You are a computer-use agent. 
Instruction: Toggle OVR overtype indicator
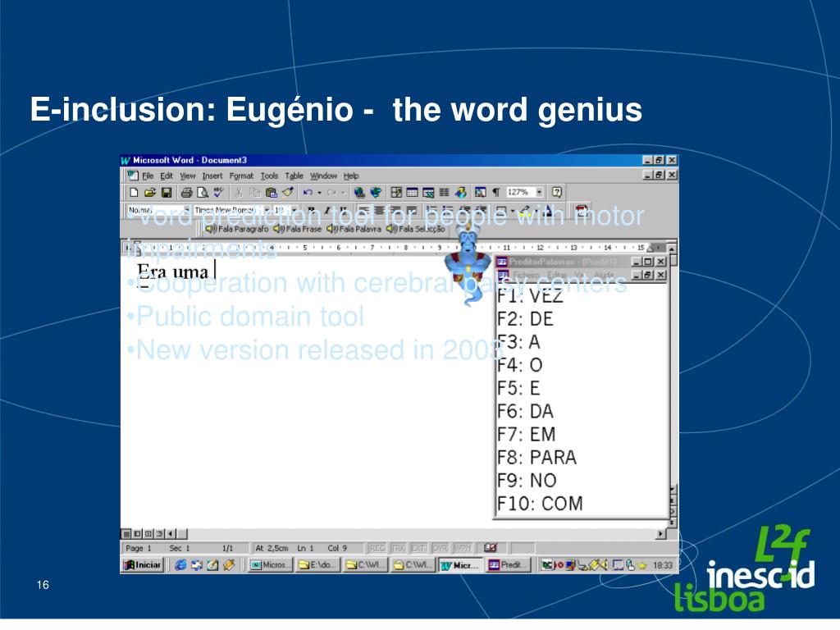click(440, 548)
